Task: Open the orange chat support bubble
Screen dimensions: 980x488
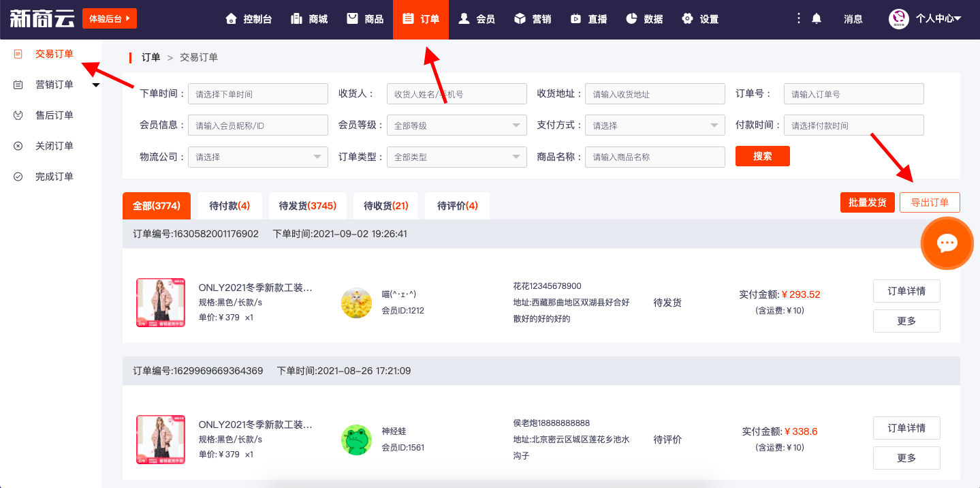Action: [947, 243]
